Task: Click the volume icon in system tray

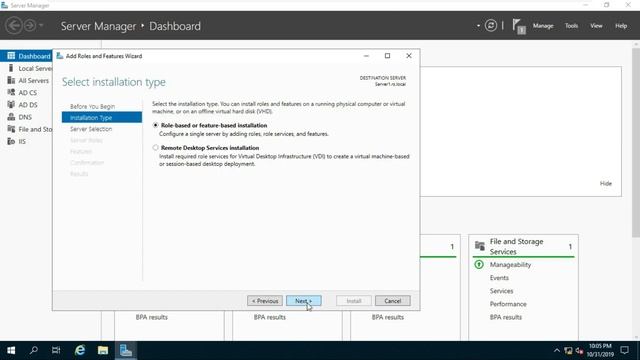Action: click(x=579, y=351)
